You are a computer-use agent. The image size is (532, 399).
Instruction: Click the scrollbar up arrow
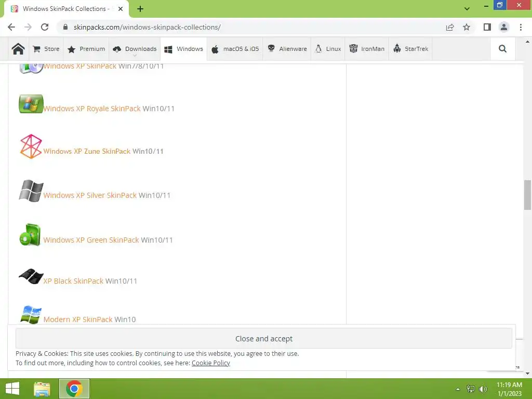click(527, 42)
